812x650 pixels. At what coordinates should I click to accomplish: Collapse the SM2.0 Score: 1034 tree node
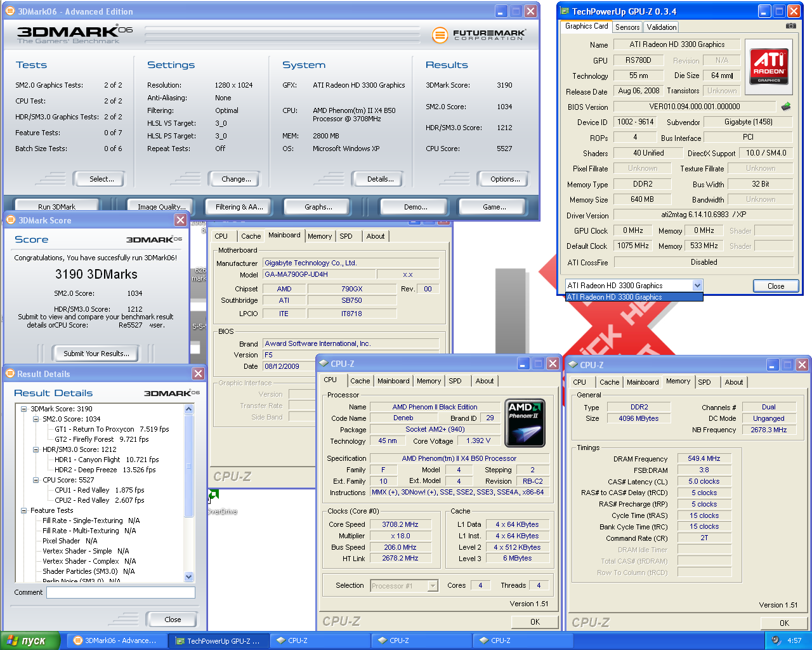pyautogui.click(x=36, y=419)
